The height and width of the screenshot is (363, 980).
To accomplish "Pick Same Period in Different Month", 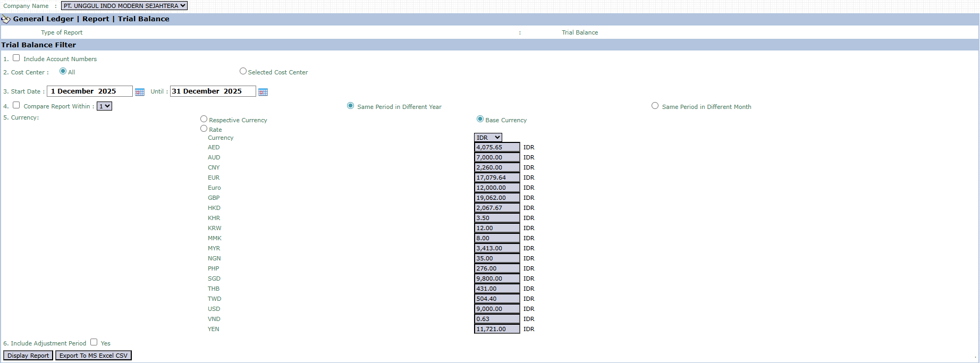I will pyautogui.click(x=655, y=106).
